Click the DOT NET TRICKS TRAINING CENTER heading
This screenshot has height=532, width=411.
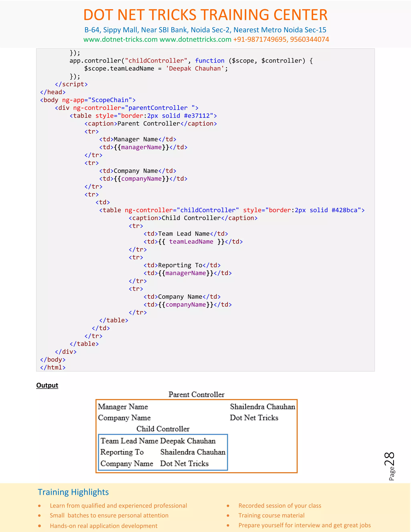205,15
